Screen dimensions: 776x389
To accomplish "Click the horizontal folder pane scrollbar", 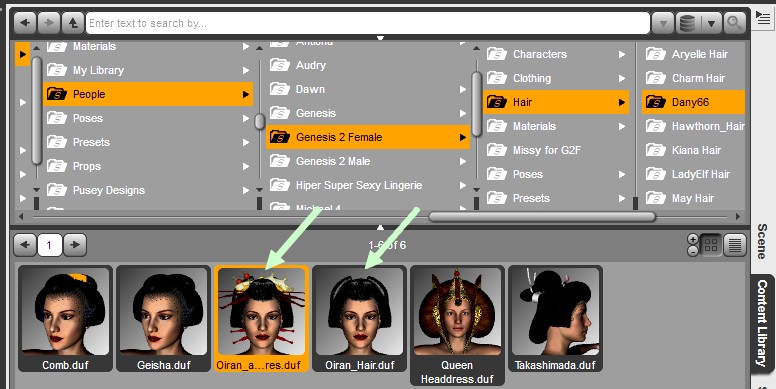I will pos(541,216).
